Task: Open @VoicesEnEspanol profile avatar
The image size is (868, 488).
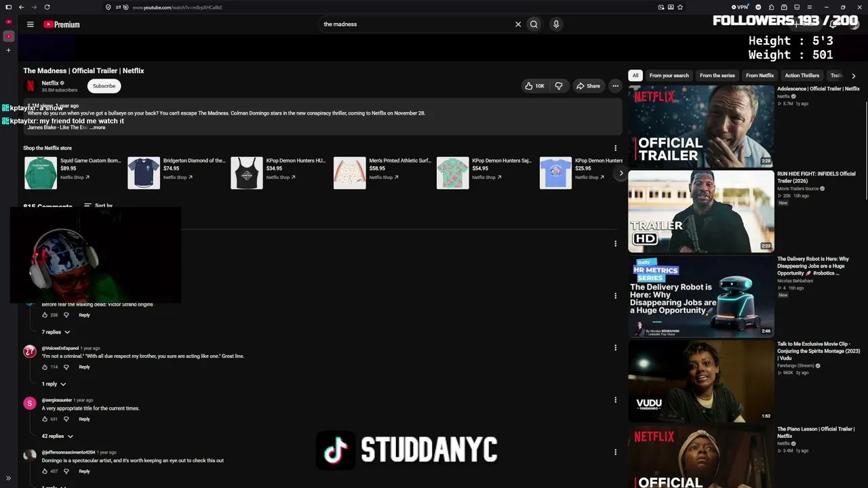Action: tap(30, 351)
